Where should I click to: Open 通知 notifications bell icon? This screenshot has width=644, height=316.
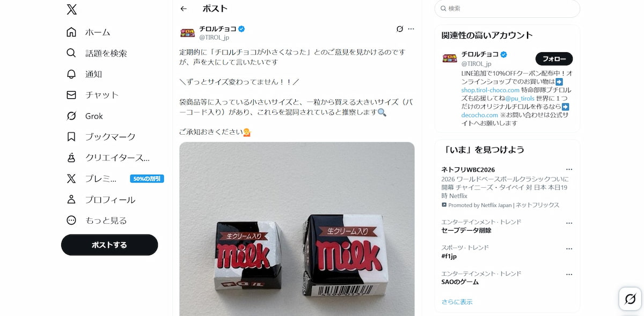(71, 74)
